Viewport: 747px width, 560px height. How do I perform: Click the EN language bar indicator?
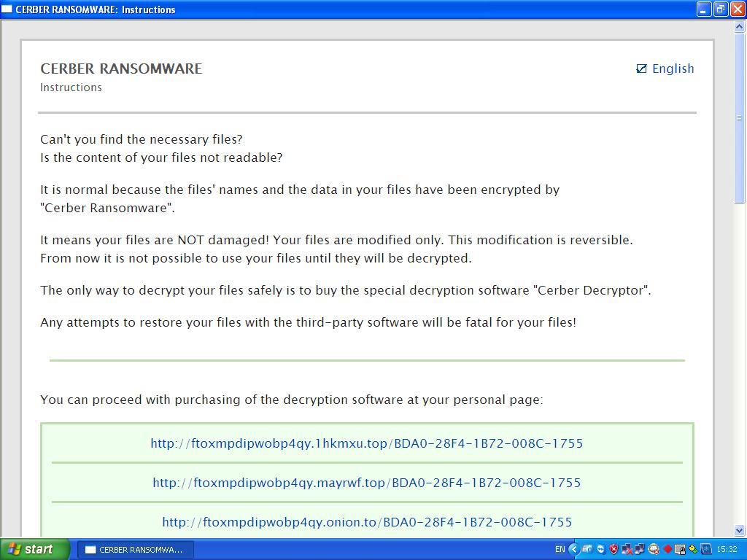560,550
